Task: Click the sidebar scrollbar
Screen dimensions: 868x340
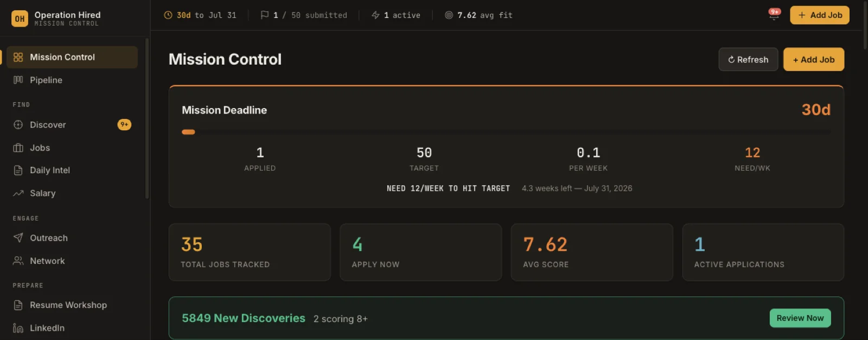Action: tap(147, 118)
